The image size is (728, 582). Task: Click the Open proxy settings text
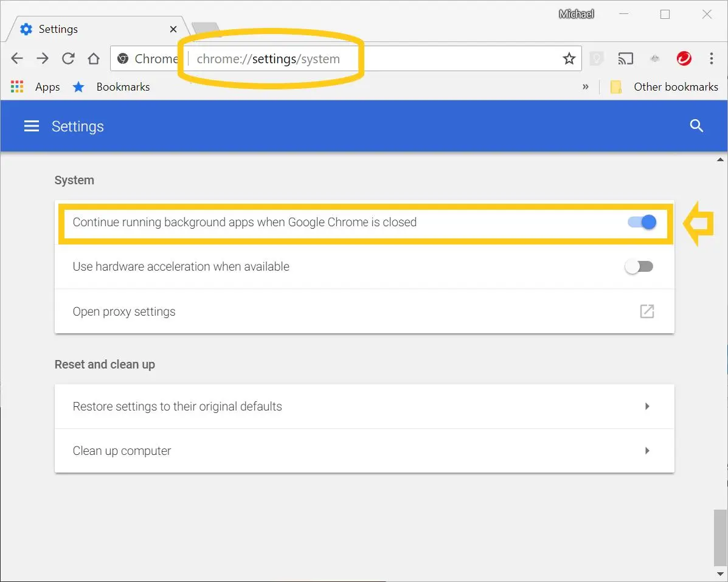(x=124, y=311)
